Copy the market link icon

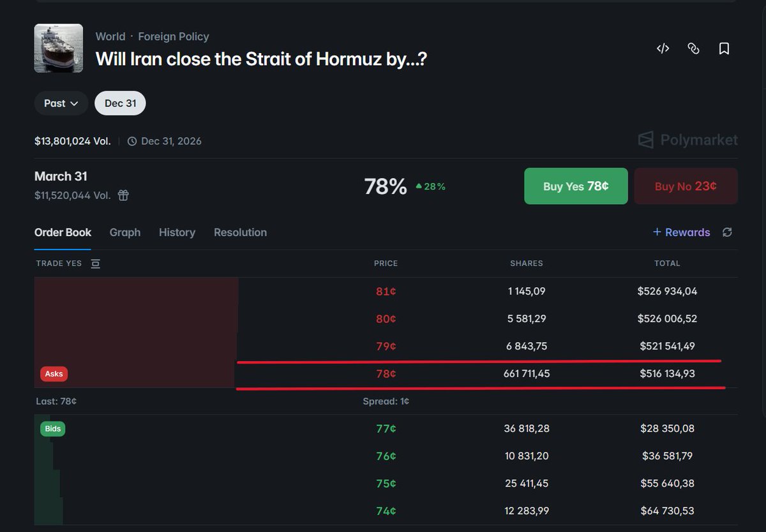pos(693,48)
